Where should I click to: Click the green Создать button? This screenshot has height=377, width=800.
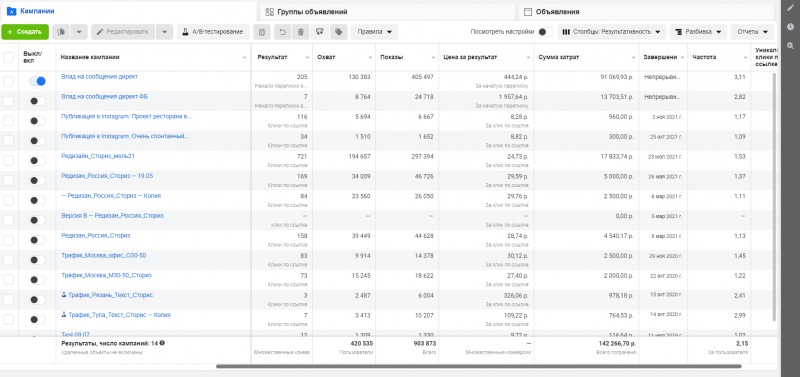pos(25,32)
